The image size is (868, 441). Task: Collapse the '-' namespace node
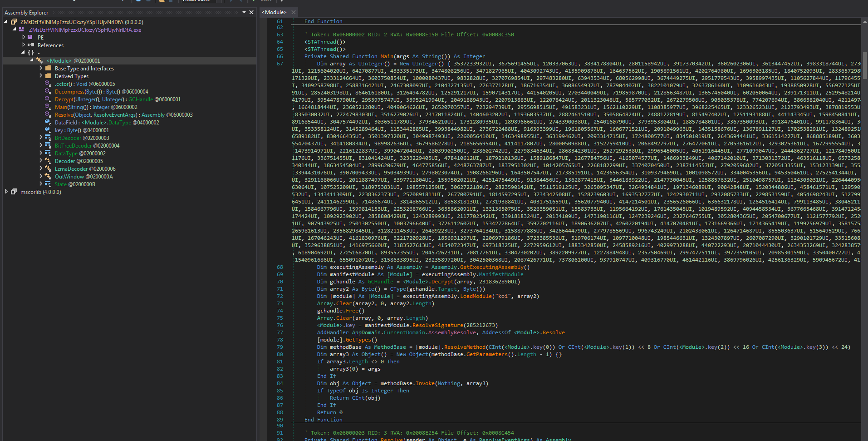(x=23, y=52)
